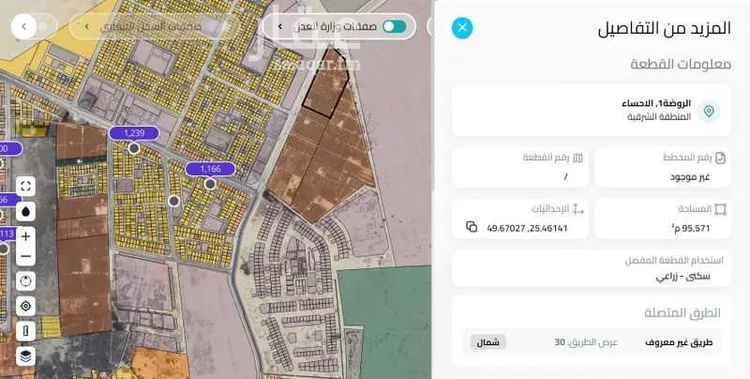This screenshot has width=750, height=379.
Task: Click the شمال direction badge
Action: click(x=488, y=343)
